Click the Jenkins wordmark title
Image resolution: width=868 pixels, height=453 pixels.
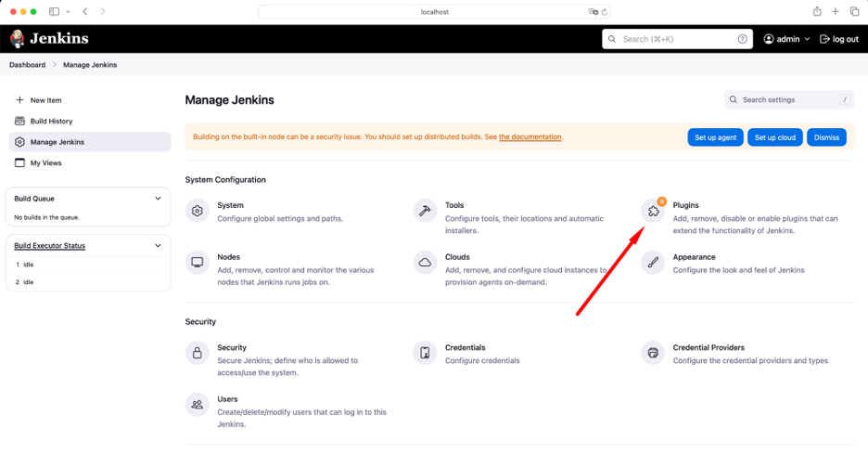pyautogui.click(x=59, y=38)
